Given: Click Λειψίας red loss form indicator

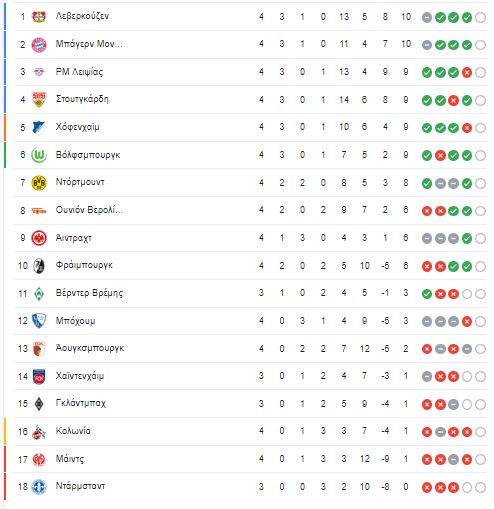Looking at the screenshot, I should 467,72.
